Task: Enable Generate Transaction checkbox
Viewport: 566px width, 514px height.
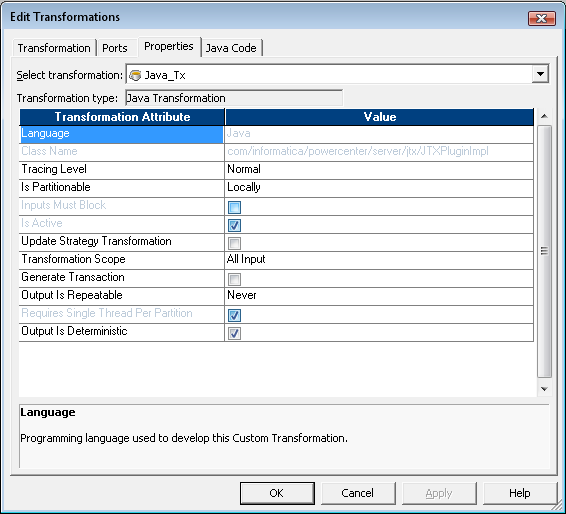Action: [234, 279]
